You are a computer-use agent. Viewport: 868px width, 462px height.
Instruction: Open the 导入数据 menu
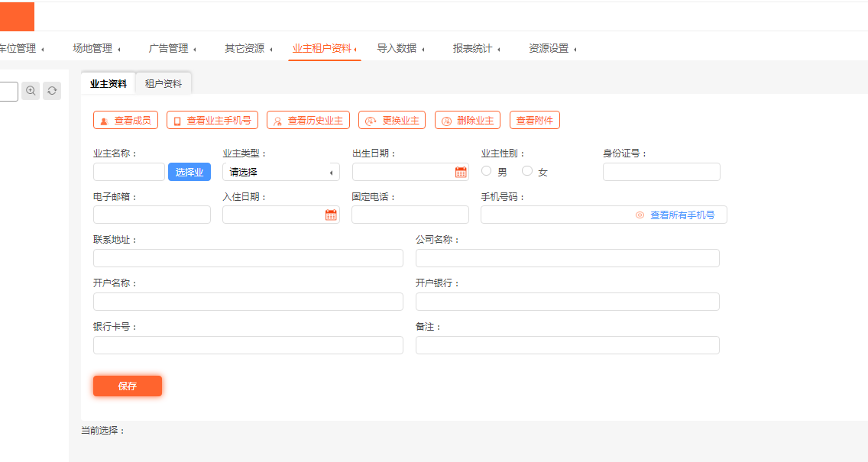[x=400, y=49]
